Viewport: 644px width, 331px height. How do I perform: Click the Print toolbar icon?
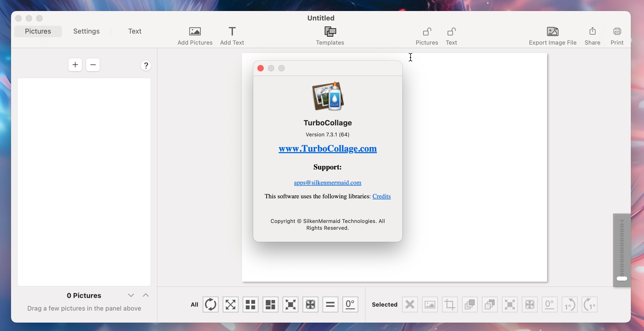[617, 31]
